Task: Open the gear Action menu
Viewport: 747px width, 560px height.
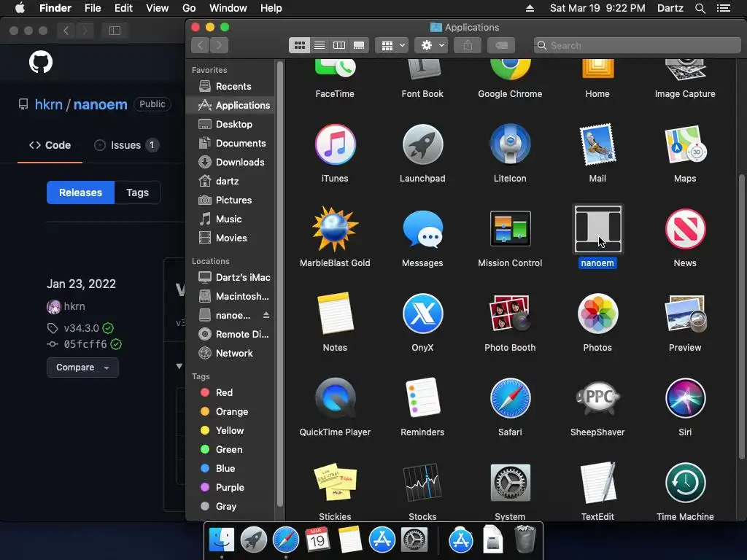Action: click(x=431, y=45)
